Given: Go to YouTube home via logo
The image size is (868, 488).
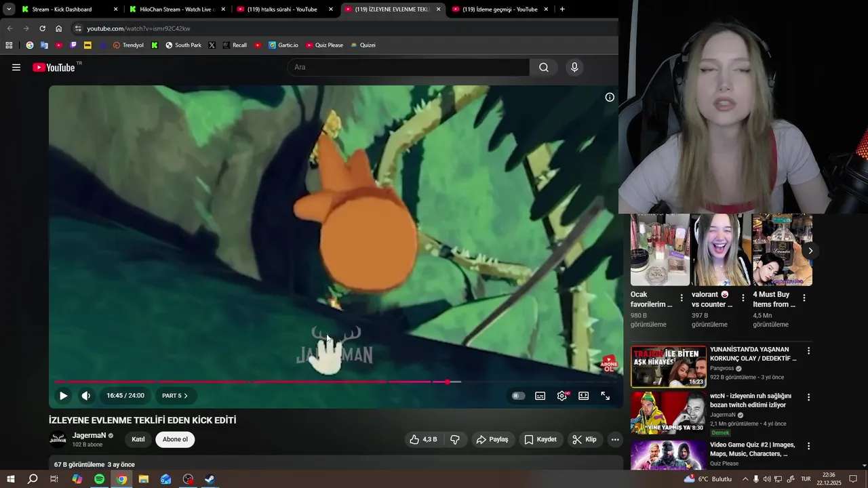Looking at the screenshot, I should coord(54,67).
